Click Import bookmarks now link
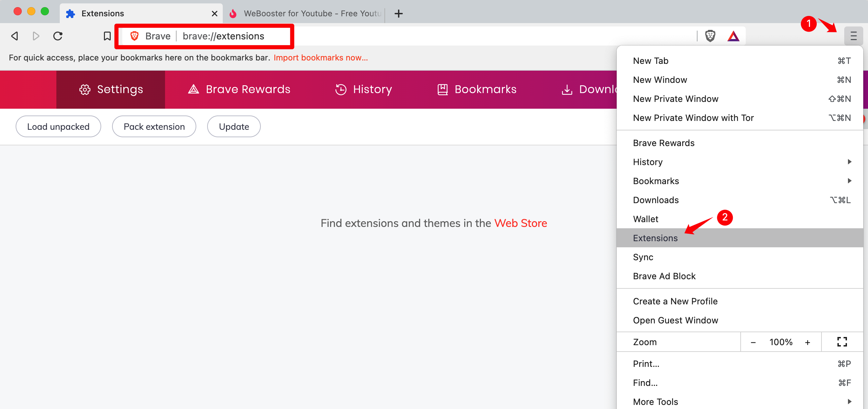The width and height of the screenshot is (868, 409). coord(321,58)
